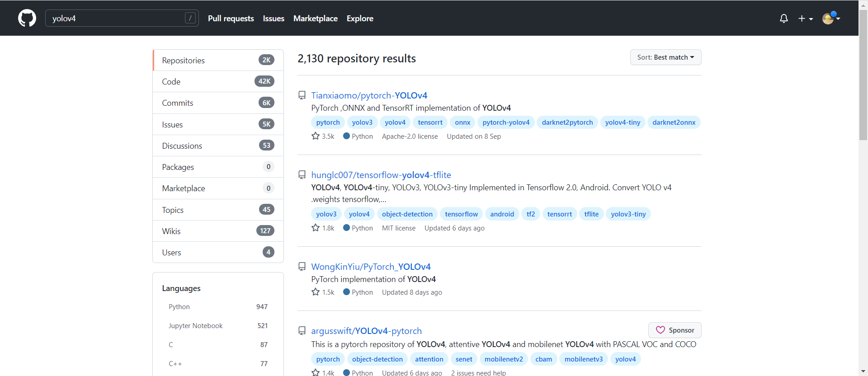The width and height of the screenshot is (868, 376).
Task: Click the 2 issues need help link
Action: point(478,373)
